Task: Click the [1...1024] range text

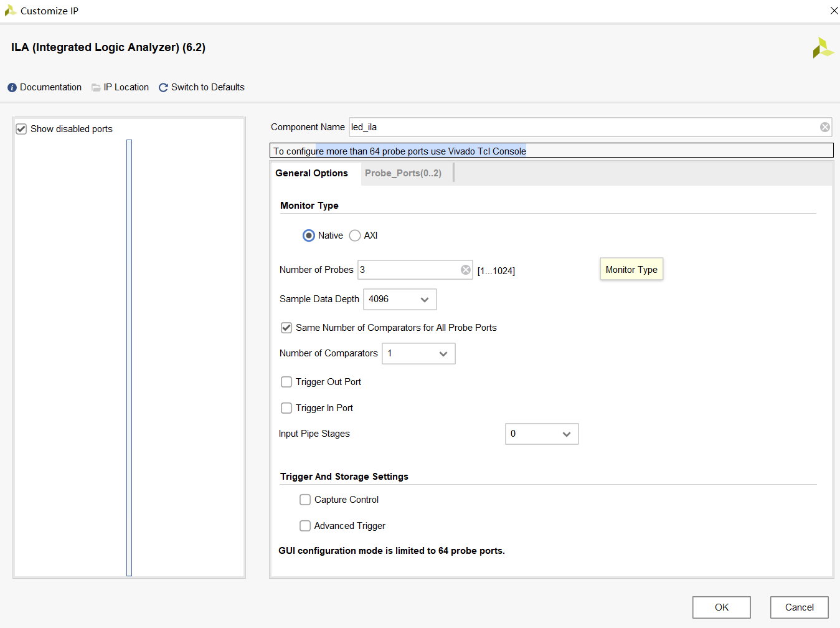Action: click(496, 271)
